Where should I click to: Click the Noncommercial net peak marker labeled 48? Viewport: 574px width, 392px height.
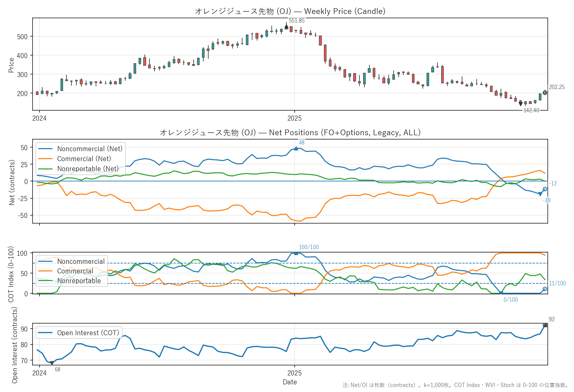click(296, 148)
